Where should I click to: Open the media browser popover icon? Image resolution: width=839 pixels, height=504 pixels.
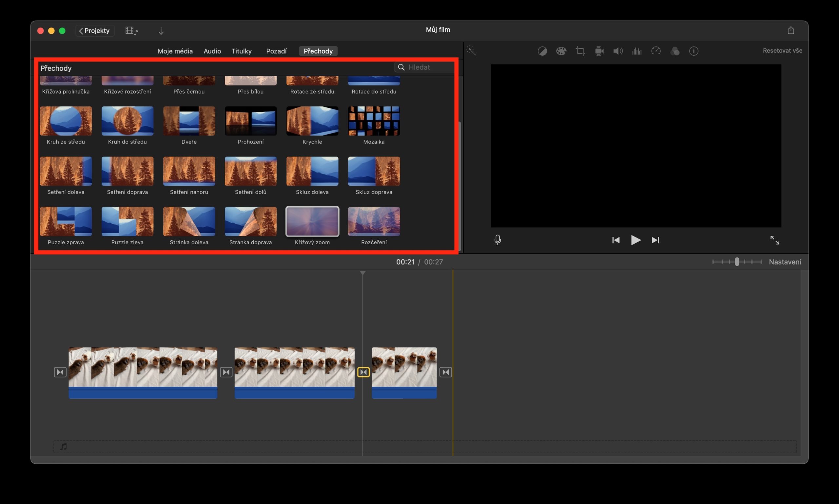[132, 30]
